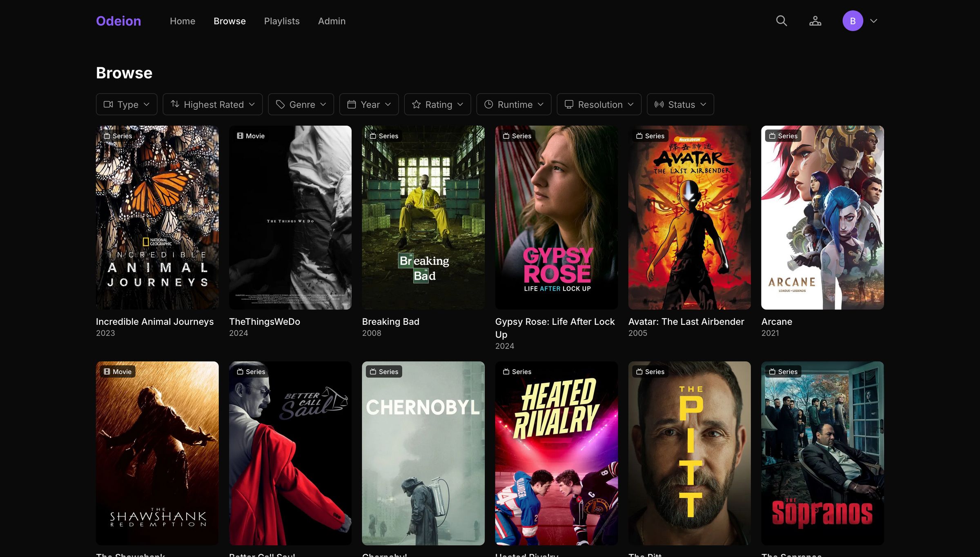Open the Breaking Bad poster
The height and width of the screenshot is (557, 980).
(x=423, y=217)
